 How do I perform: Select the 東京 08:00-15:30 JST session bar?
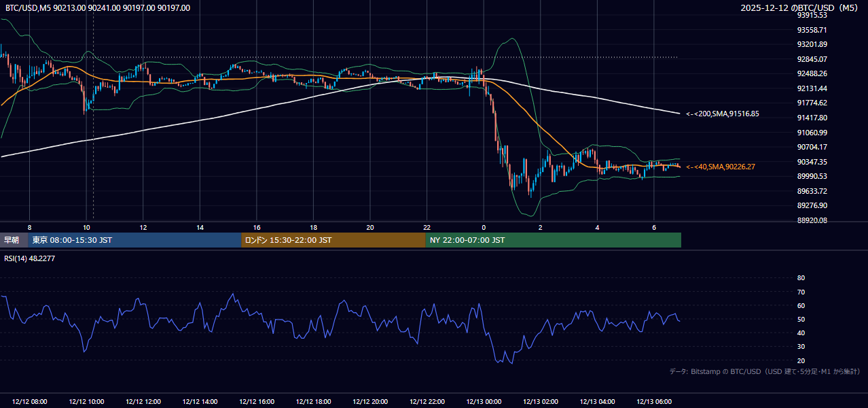134,240
